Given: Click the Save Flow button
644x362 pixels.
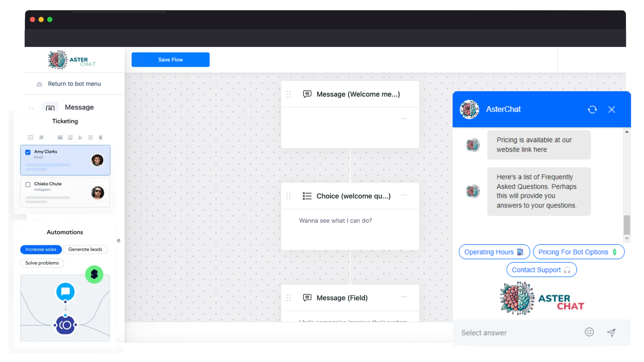Looking at the screenshot, I should tap(170, 60).
